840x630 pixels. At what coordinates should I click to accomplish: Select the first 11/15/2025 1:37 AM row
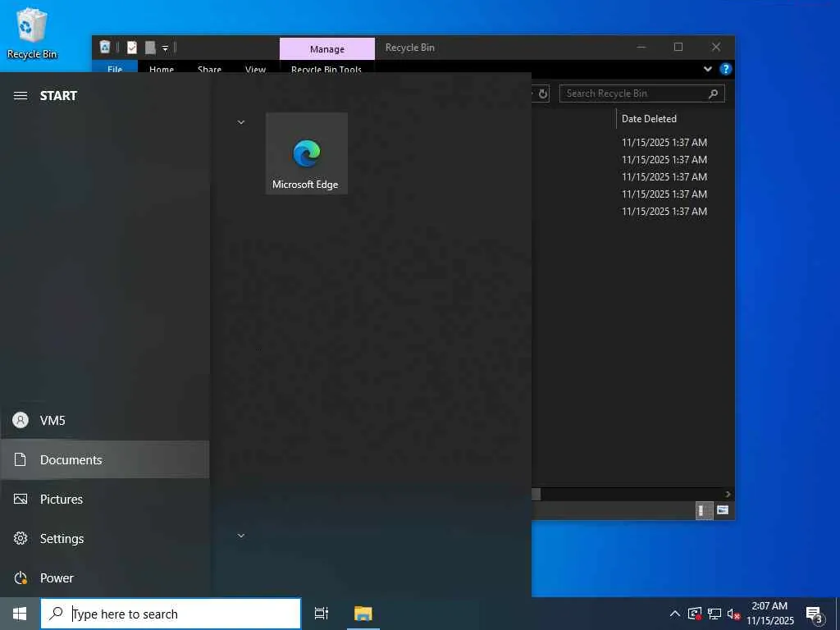[664, 143]
